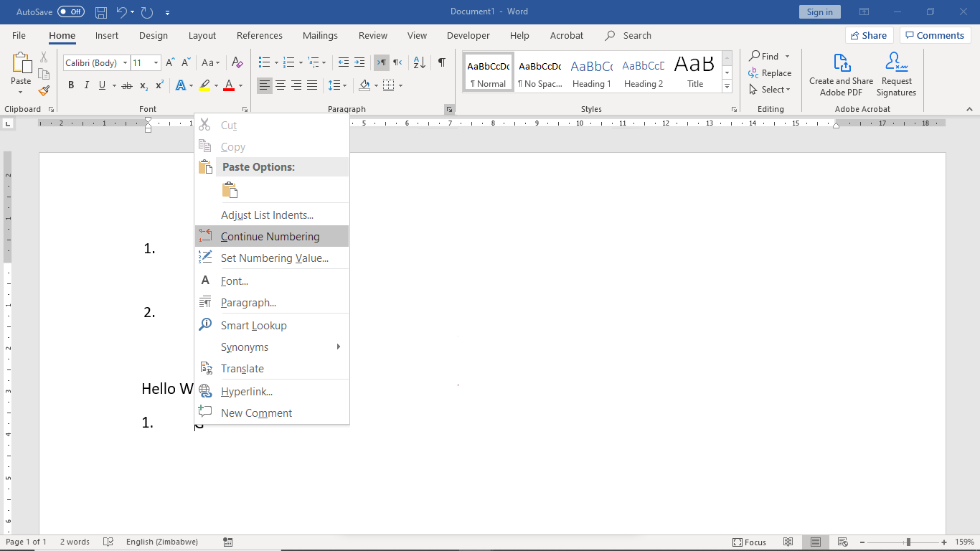Click Replace in Editing group

coord(770,73)
